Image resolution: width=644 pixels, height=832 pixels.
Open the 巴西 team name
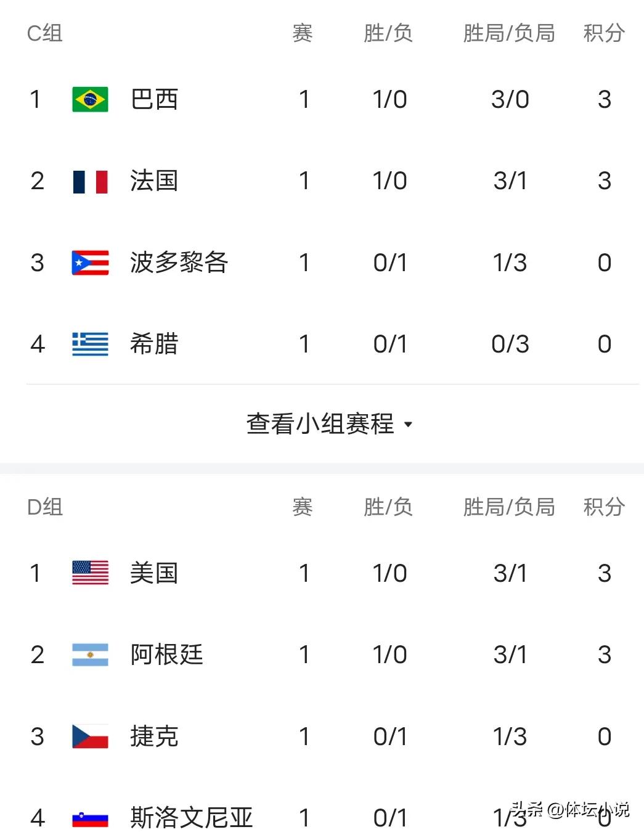(155, 99)
